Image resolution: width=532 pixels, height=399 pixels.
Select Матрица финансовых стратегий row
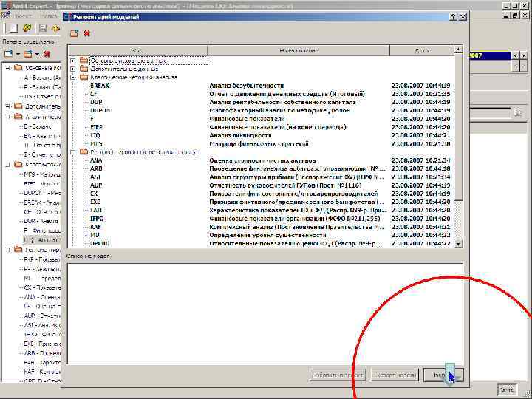click(x=262, y=144)
